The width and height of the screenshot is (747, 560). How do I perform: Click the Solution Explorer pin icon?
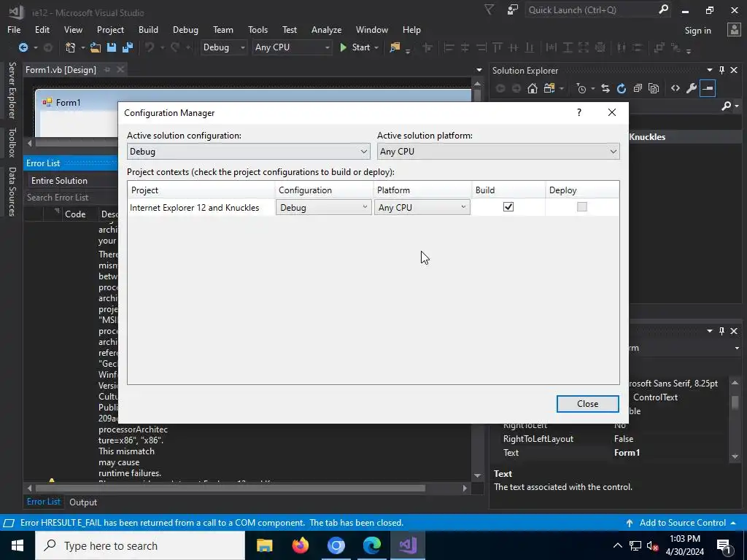point(721,70)
